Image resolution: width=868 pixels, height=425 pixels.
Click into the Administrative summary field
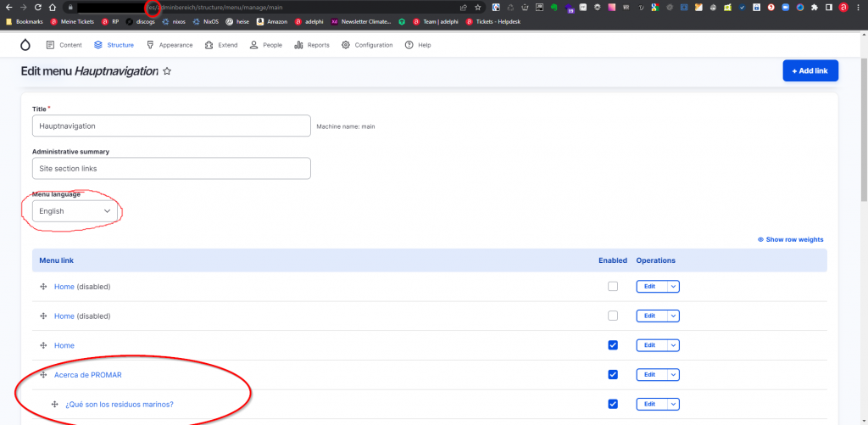(171, 169)
